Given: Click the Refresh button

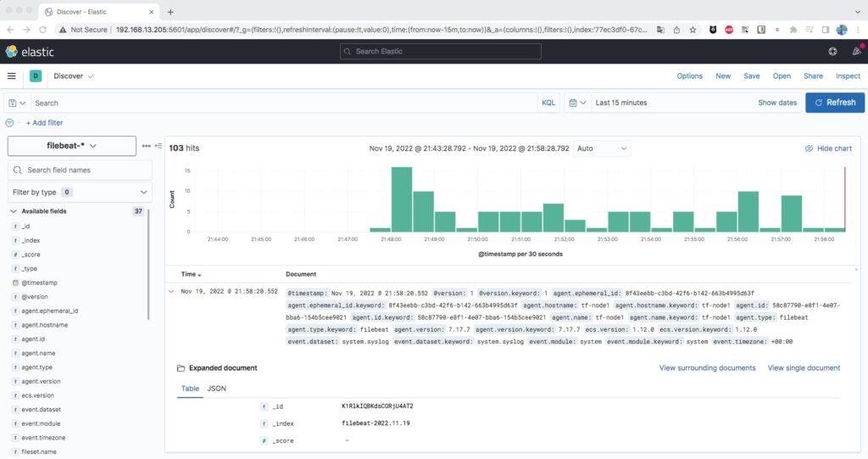Looking at the screenshot, I should coord(835,103).
